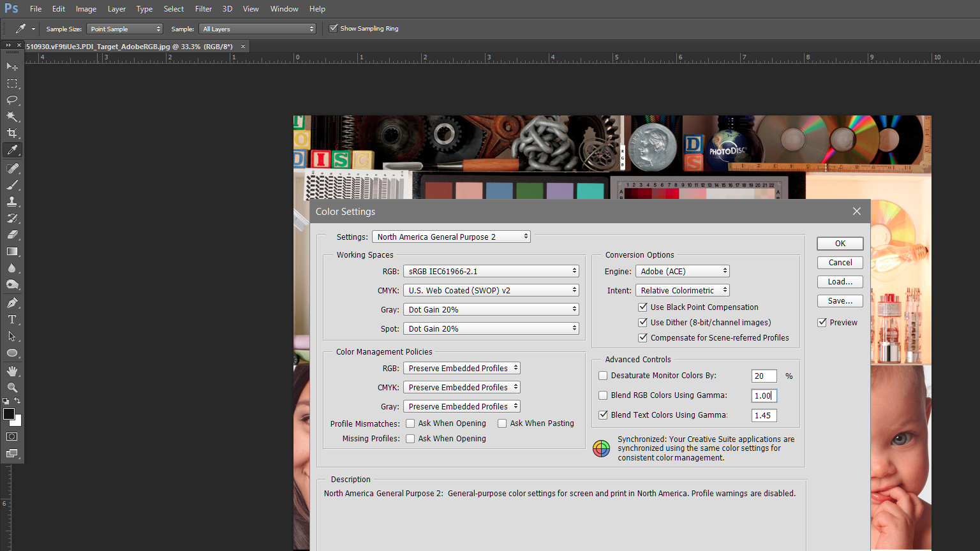Open Spot working space dropdown
This screenshot has width=980, height=551.
491,328
